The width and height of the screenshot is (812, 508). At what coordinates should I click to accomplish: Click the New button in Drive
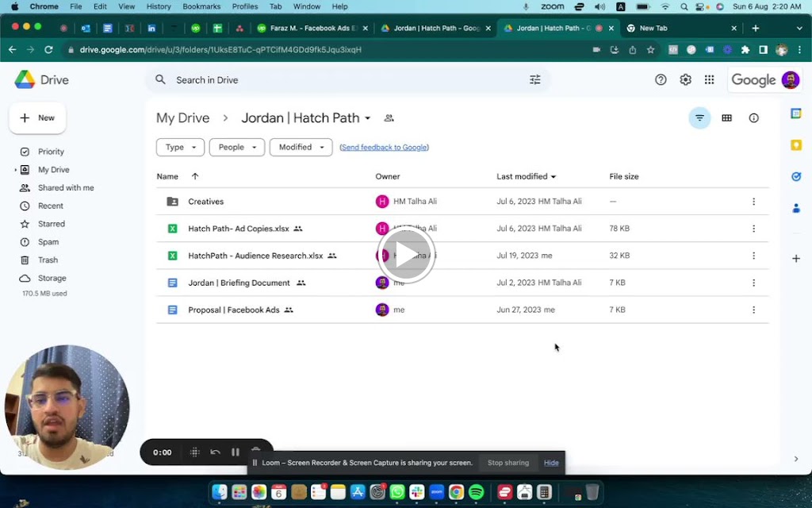(x=37, y=118)
